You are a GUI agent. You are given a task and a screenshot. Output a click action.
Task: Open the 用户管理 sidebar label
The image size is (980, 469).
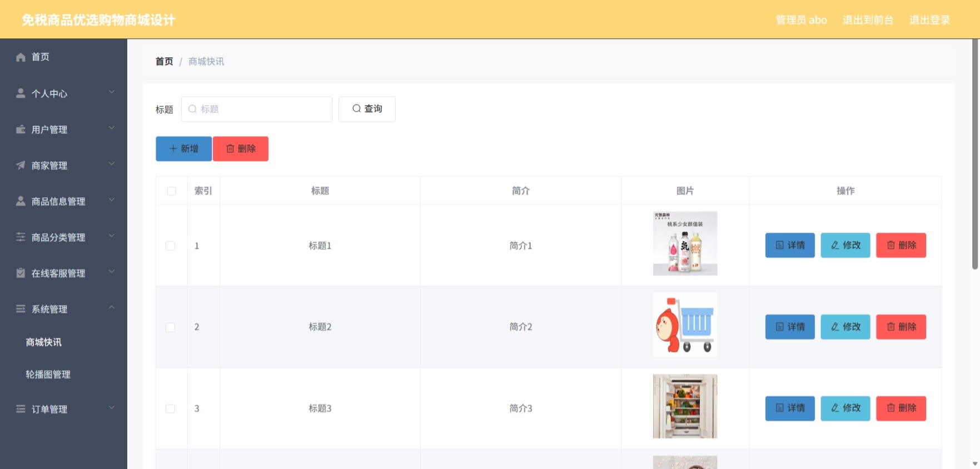pos(49,129)
